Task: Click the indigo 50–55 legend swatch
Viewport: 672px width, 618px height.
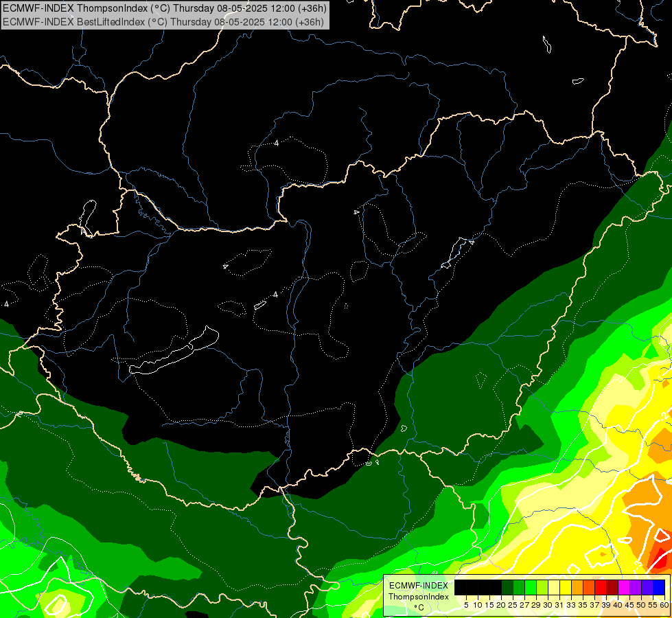Action: coord(647,587)
